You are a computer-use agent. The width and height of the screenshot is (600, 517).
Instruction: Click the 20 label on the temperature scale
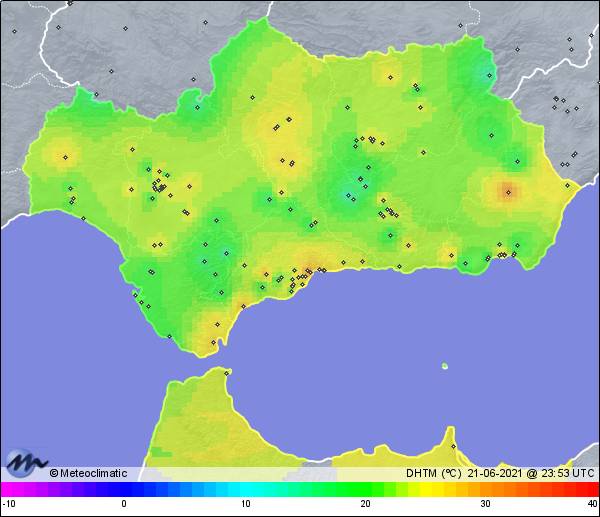[x=365, y=503]
